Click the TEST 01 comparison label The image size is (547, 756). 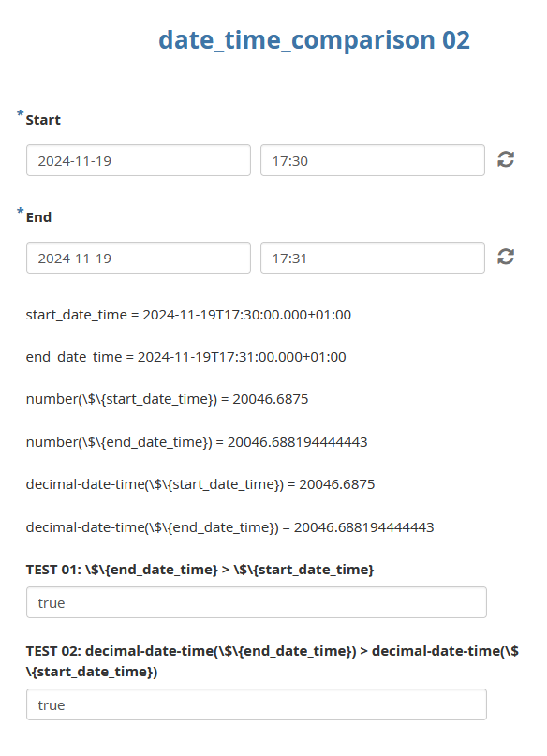(200, 570)
